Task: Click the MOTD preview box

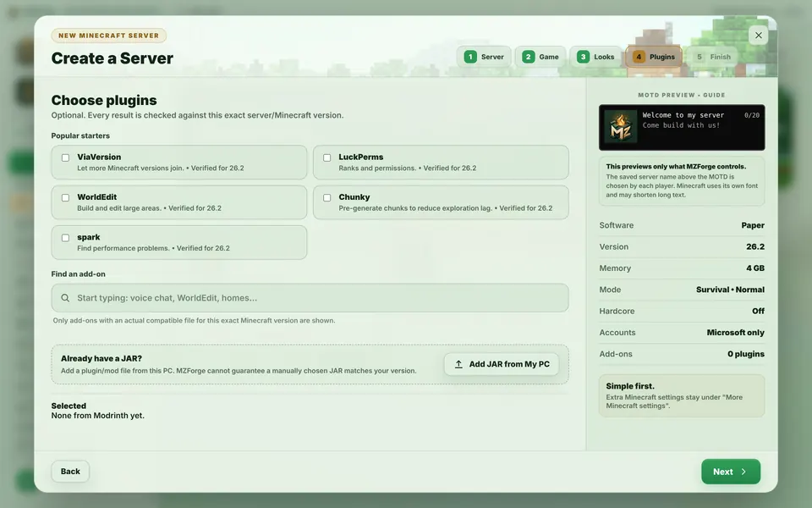Action: tap(682, 128)
